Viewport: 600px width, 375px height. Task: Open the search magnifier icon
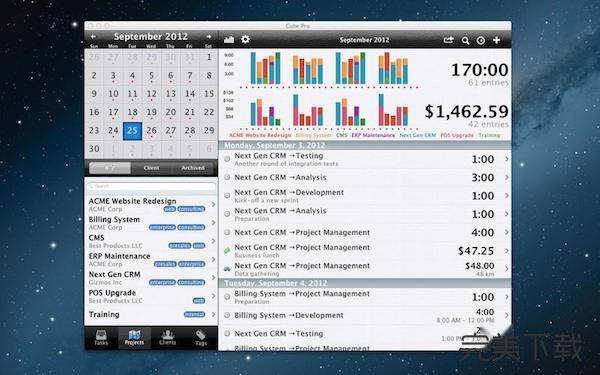point(465,40)
